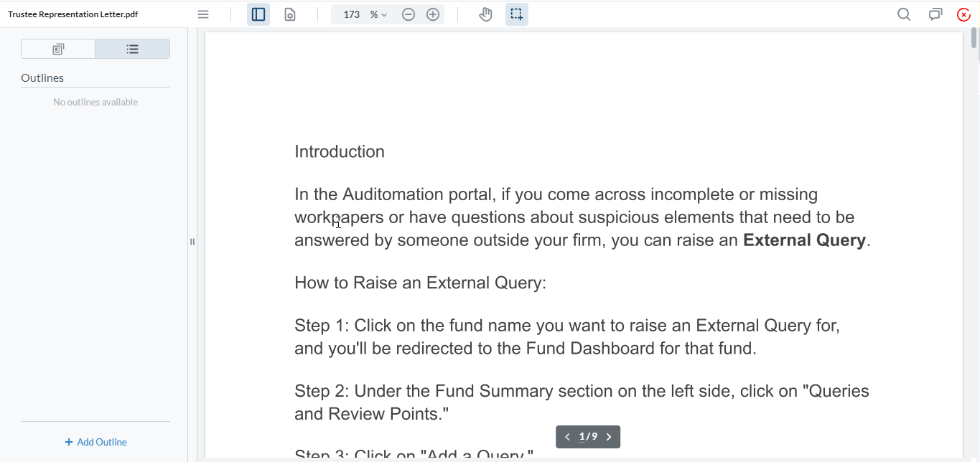
Task: Click the current page number field
Action: [583, 437]
